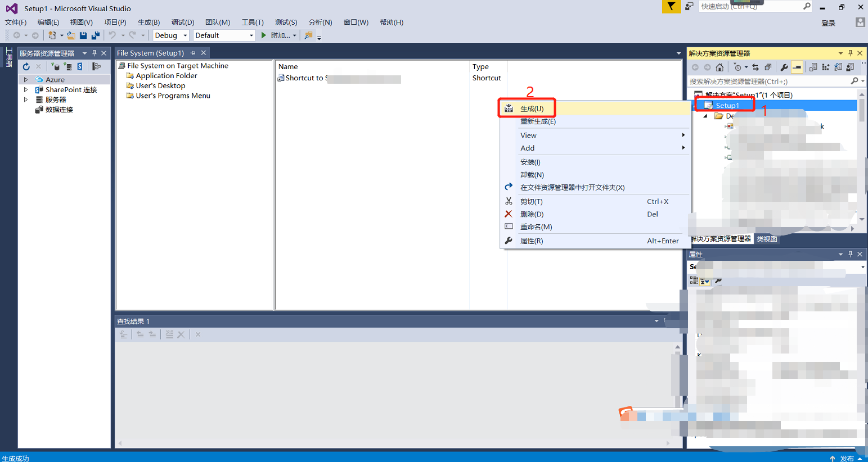Click the Open File toolbar icon
The width and height of the screenshot is (868, 462).
click(71, 35)
